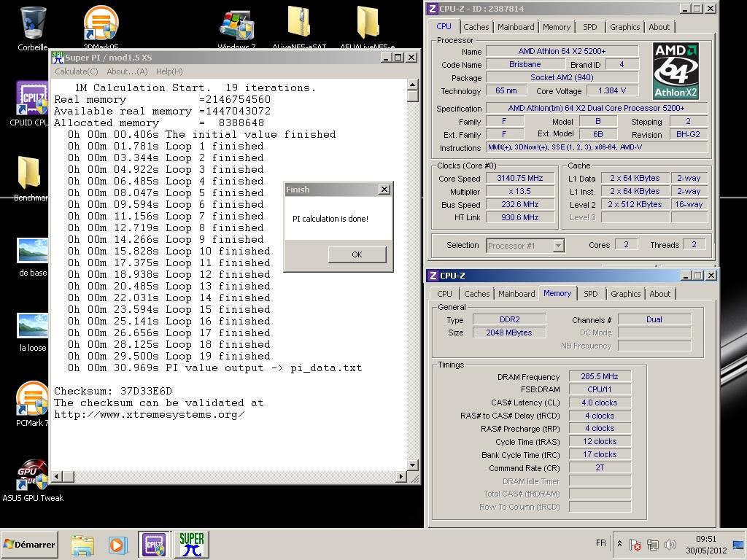Click the DRAM Frequency value 285.5 MHz

click(x=600, y=377)
